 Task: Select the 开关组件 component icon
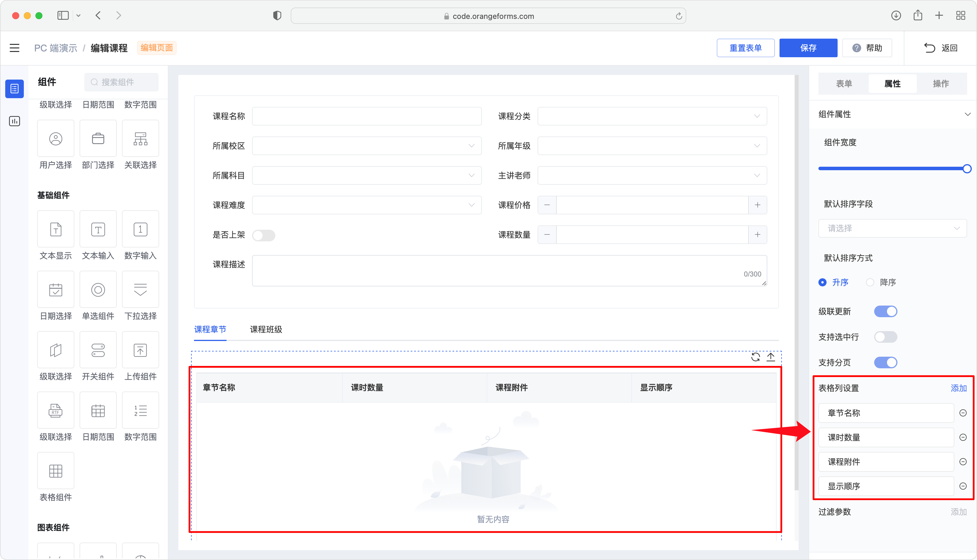pyautogui.click(x=98, y=350)
